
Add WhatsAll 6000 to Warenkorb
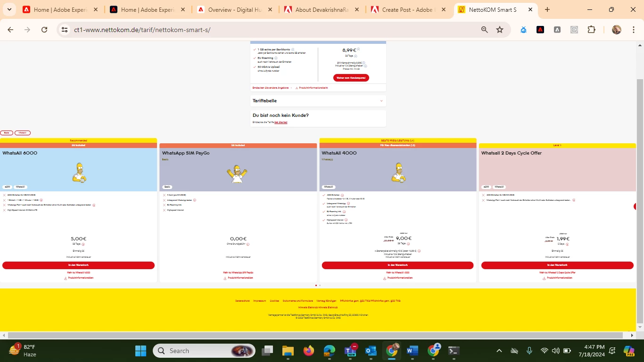pyautogui.click(x=78, y=265)
